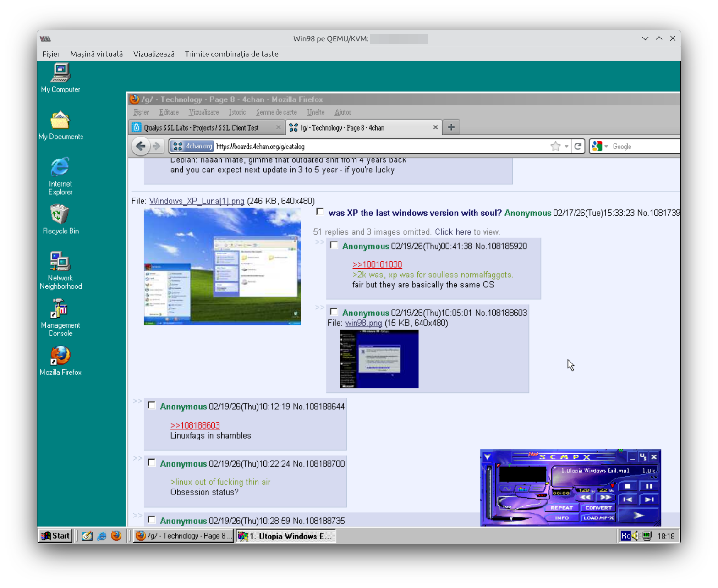This screenshot has height=588, width=718.
Task: Open the bookmark star dropdown arrow
Action: coord(566,147)
